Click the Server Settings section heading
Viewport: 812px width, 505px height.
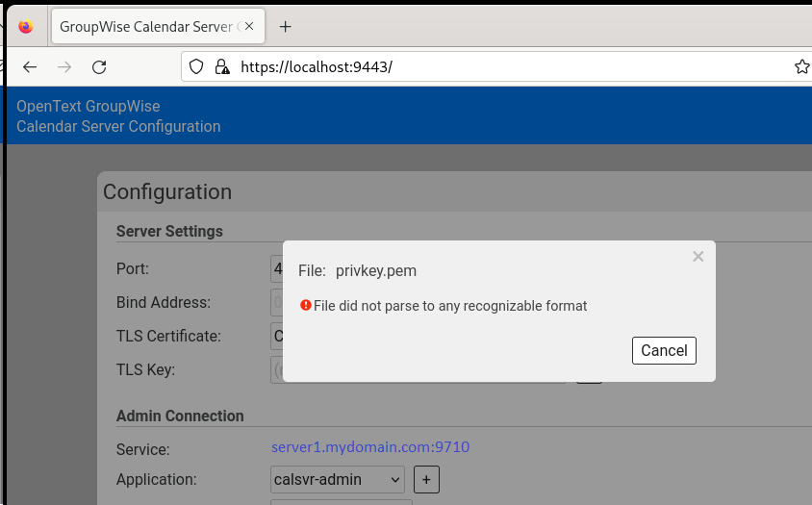point(169,231)
